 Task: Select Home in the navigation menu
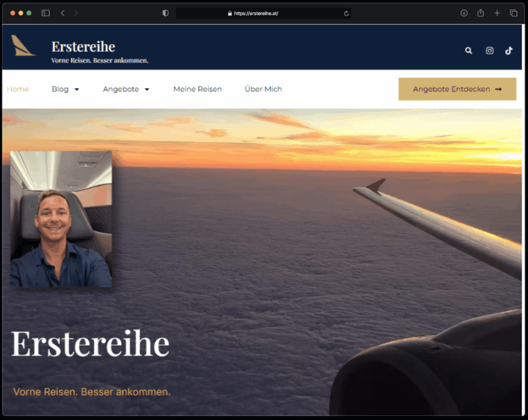18,89
